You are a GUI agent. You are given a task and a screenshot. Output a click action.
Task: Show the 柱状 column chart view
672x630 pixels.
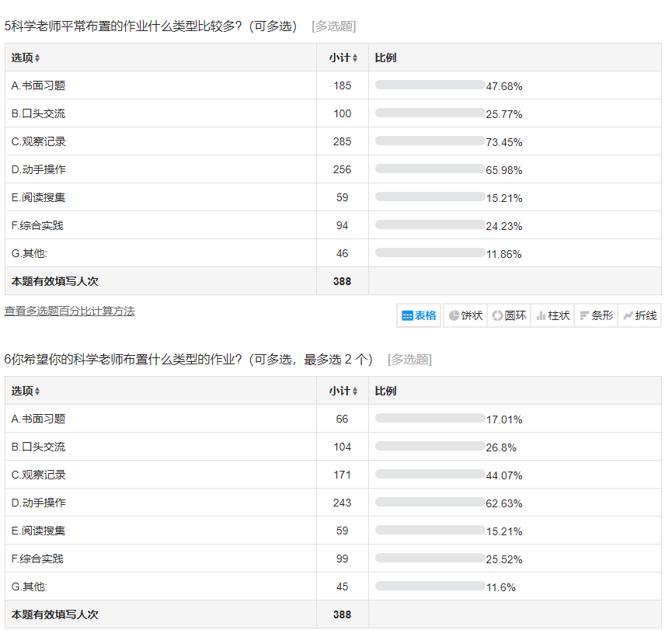[x=552, y=315]
